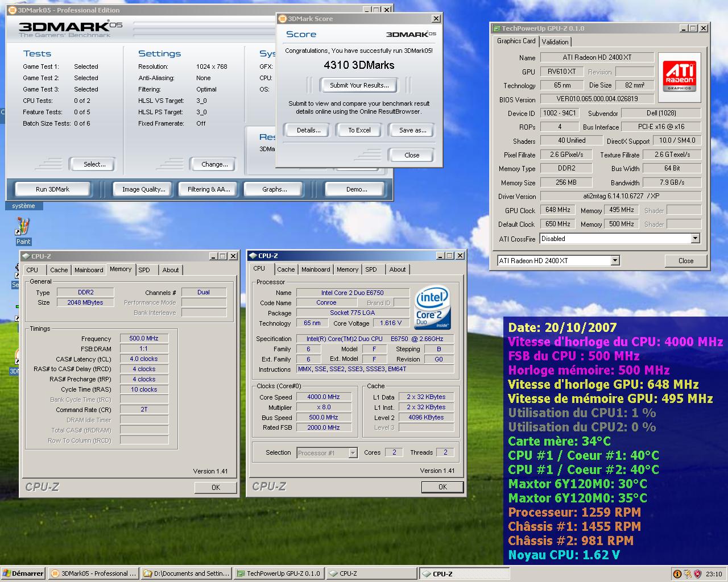Click the BIOS Version field in GPU-Z
The height and width of the screenshot is (582, 728).
pos(597,98)
